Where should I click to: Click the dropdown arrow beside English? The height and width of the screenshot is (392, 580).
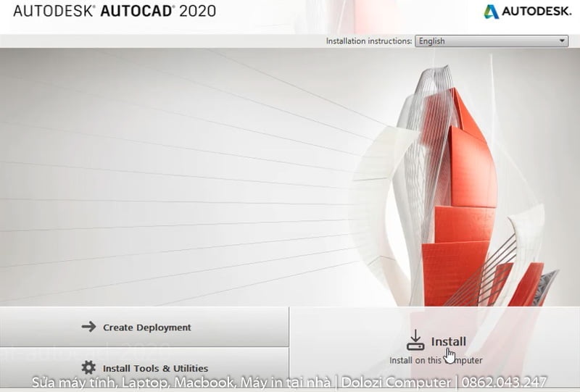[562, 41]
